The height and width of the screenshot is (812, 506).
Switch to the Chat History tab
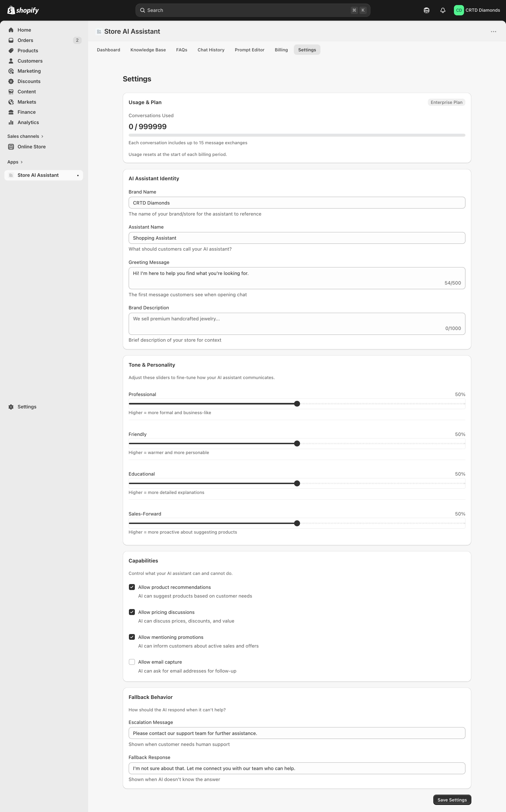pos(211,50)
